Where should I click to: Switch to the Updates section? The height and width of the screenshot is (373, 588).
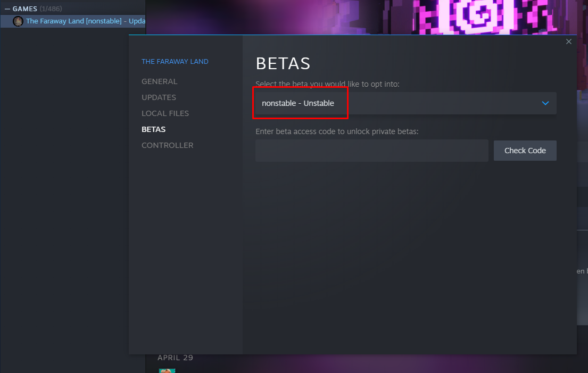[159, 97]
